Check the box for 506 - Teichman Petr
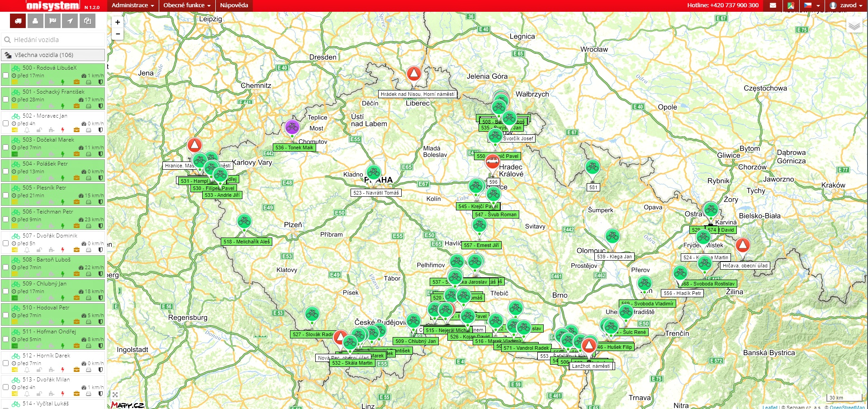Screen dimensions: 868x409 click(x=6, y=219)
